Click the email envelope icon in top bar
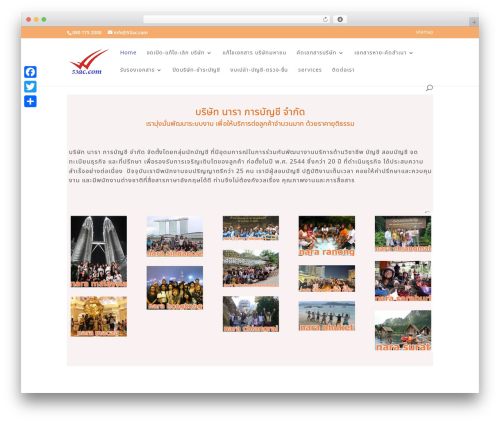Image resolution: width=500 pixels, height=423 pixels. point(110,32)
